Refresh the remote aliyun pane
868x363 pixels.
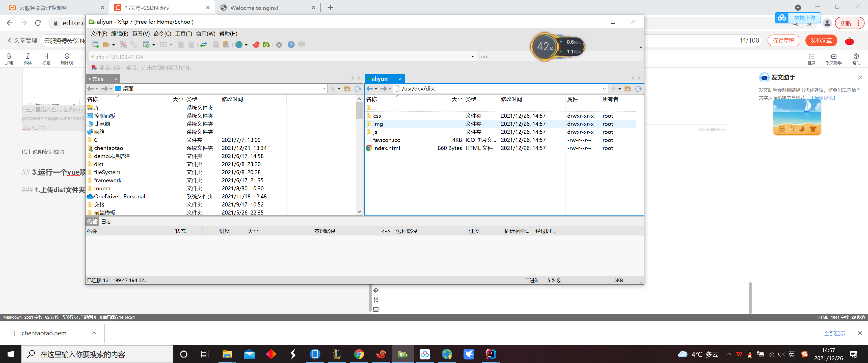pyautogui.click(x=638, y=88)
